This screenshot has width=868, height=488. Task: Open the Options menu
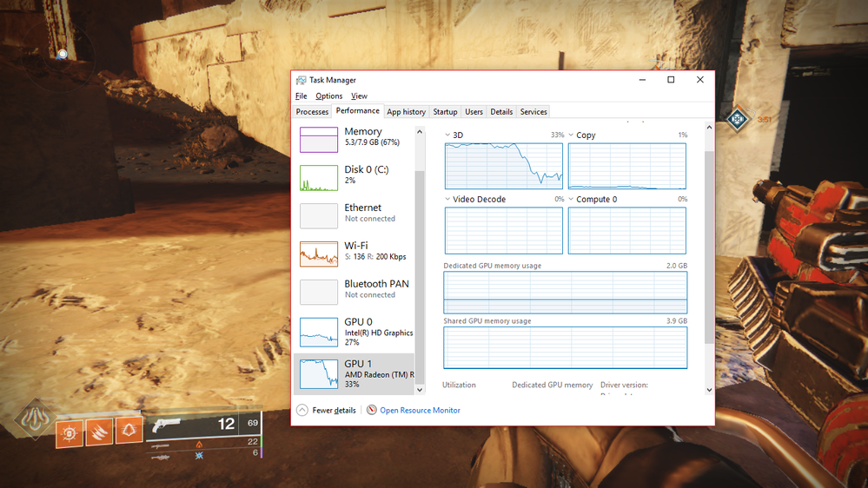[x=328, y=96]
